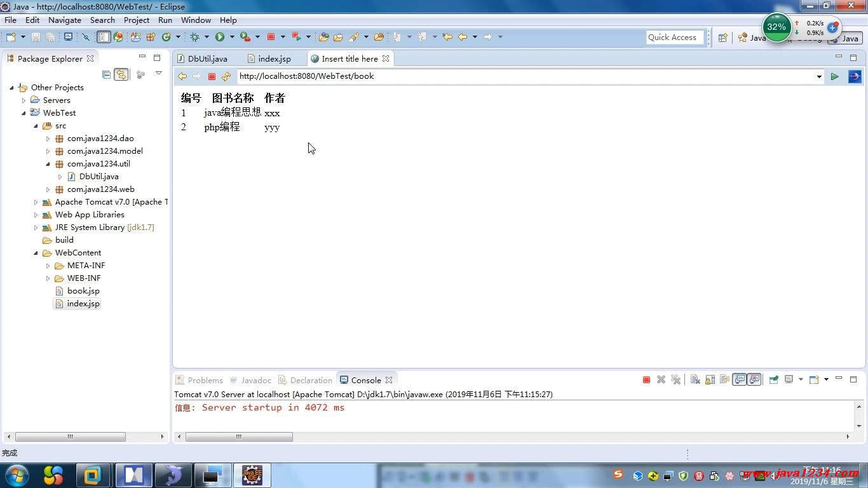This screenshot has width=868, height=488.
Task: Toggle Show Console on standard error change
Action: coord(754,379)
